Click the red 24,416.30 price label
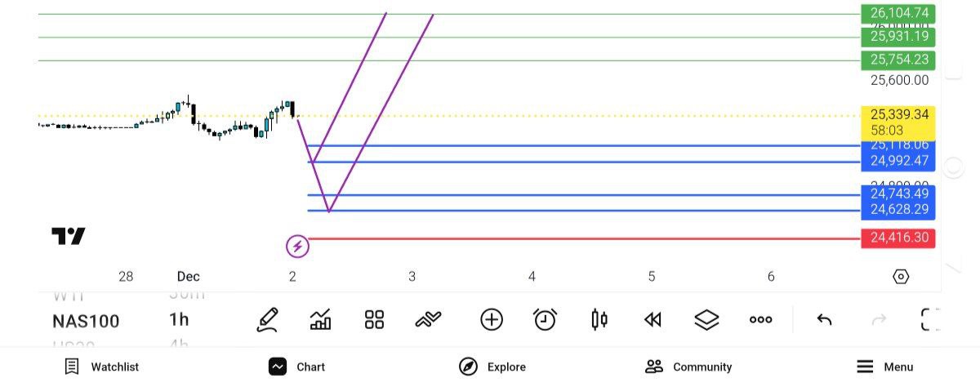Viewport: 980px width, 387px height. (898, 238)
